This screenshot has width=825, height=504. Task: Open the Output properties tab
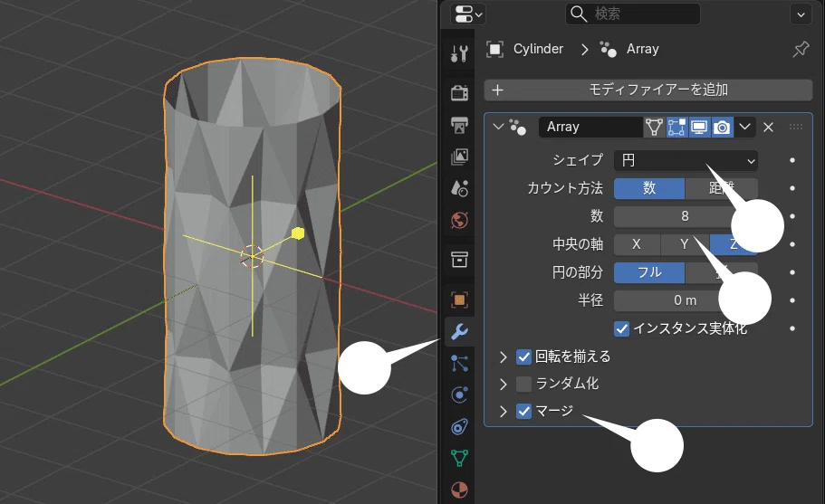point(459,125)
